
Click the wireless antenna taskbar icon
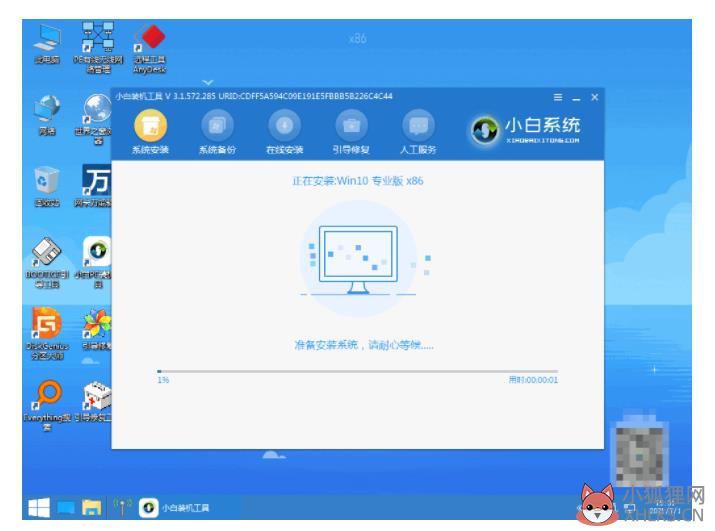click(x=122, y=508)
